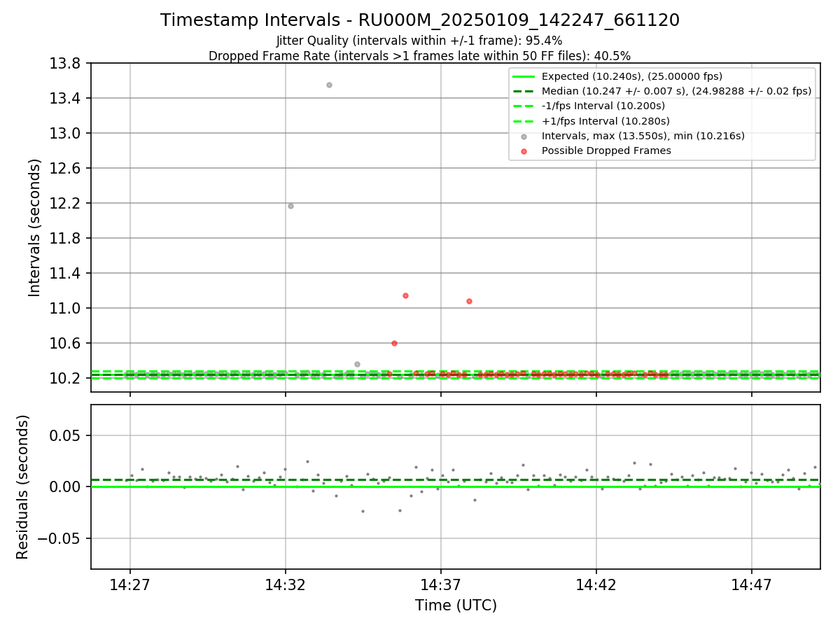Click the Time (UTC) axis label
This screenshot has height=630, width=840.
point(456,605)
